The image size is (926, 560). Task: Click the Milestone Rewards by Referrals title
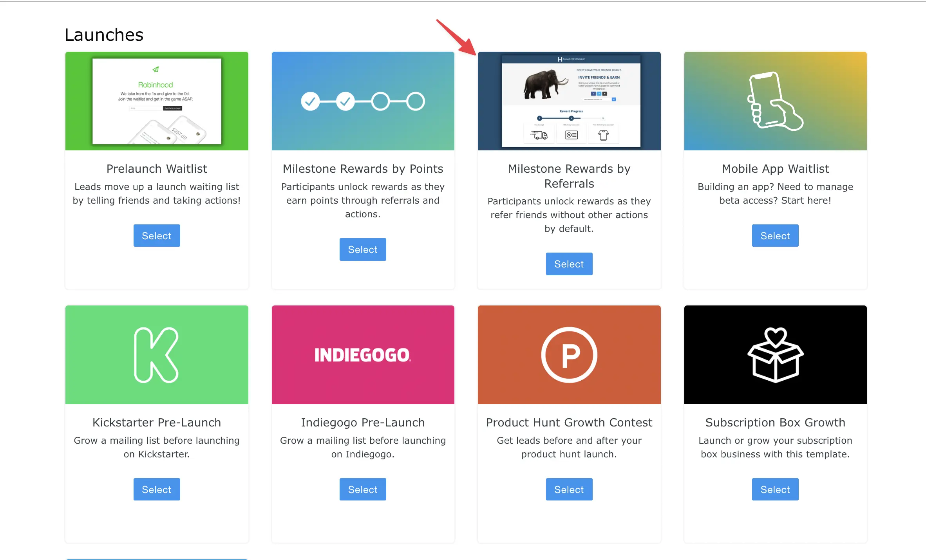click(569, 176)
